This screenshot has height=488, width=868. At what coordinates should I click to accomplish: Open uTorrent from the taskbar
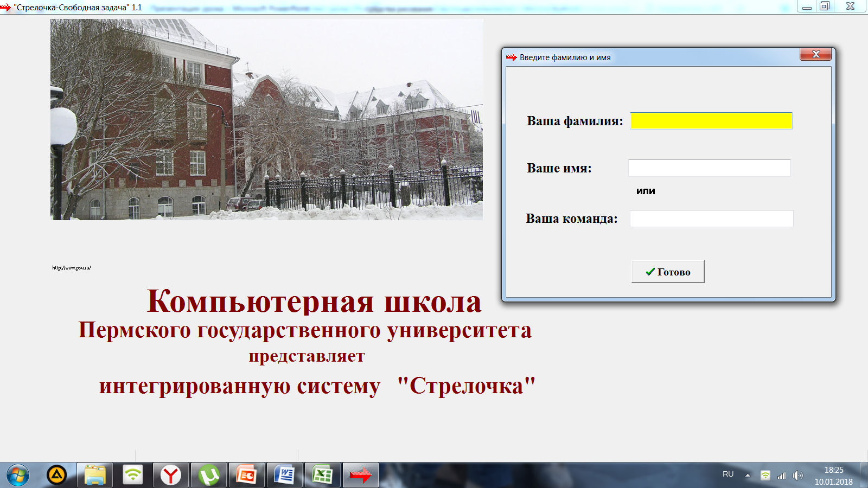click(x=209, y=476)
